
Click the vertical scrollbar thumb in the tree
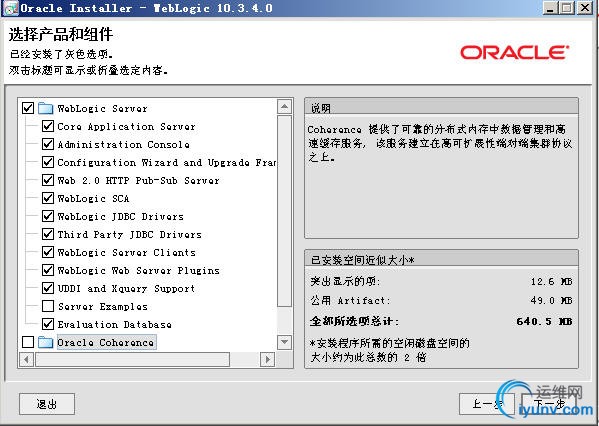click(x=284, y=211)
